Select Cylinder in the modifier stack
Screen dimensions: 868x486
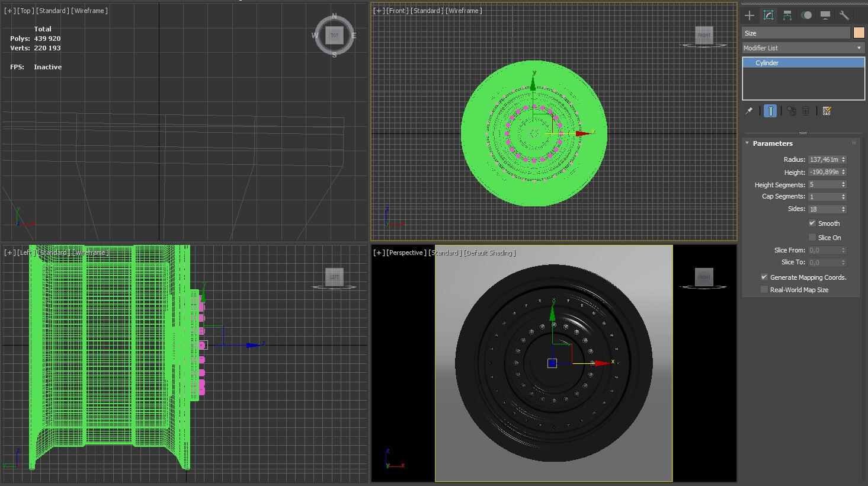767,63
